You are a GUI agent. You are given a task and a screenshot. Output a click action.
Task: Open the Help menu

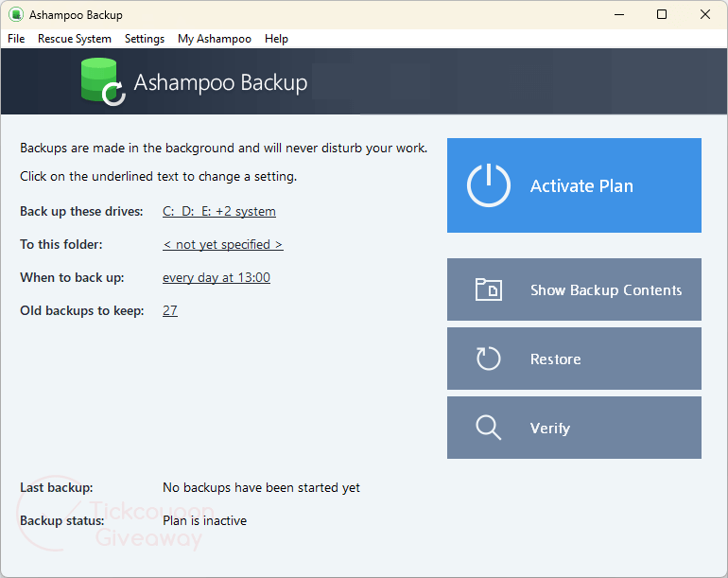pyautogui.click(x=276, y=39)
